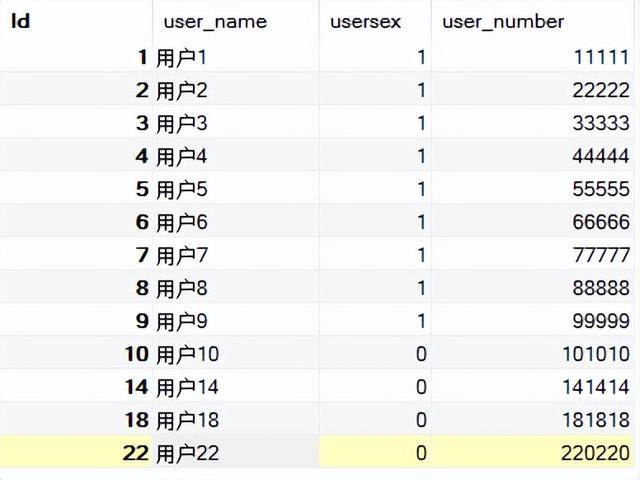Image resolution: width=640 pixels, height=480 pixels.
Task: Select user_number cell 141414
Action: [x=532, y=387]
